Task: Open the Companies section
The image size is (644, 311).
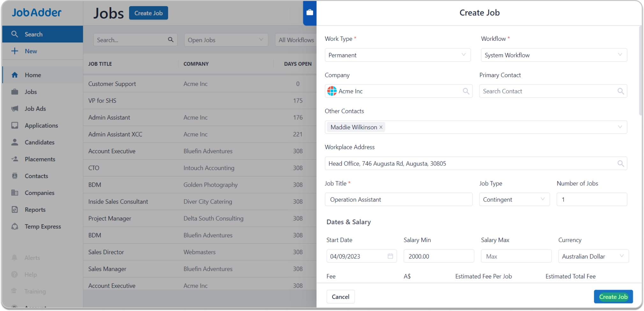Action: click(x=39, y=193)
